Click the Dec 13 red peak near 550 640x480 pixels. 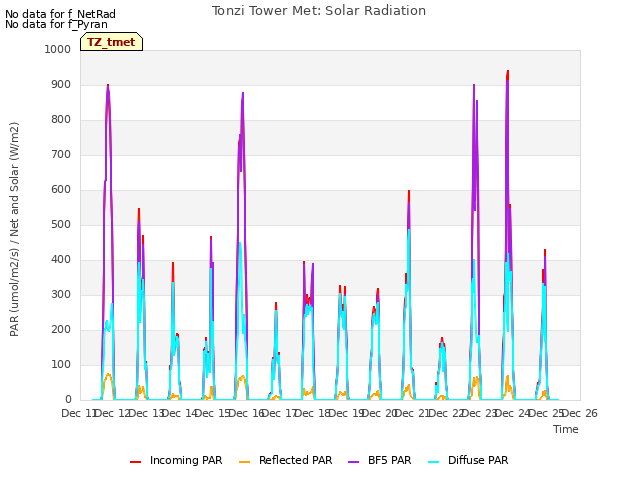[x=139, y=210]
